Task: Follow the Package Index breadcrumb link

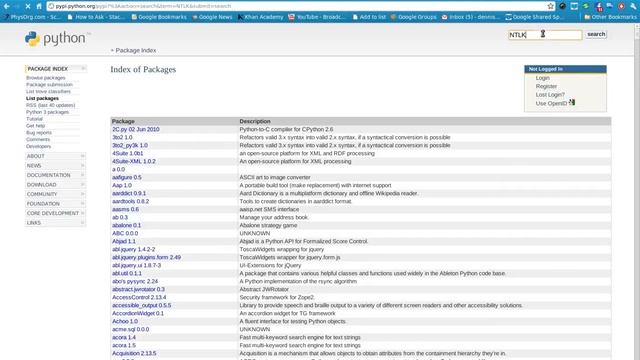Action: (x=136, y=50)
